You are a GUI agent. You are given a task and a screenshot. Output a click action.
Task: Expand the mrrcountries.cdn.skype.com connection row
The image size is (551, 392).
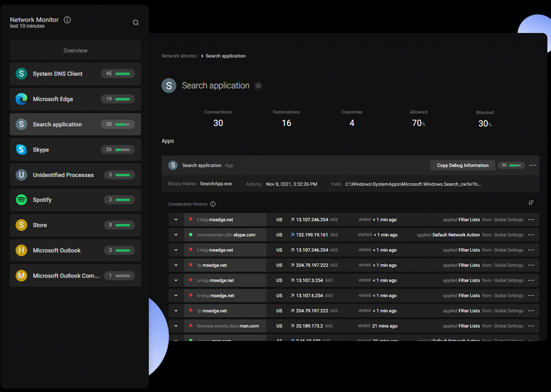click(176, 235)
